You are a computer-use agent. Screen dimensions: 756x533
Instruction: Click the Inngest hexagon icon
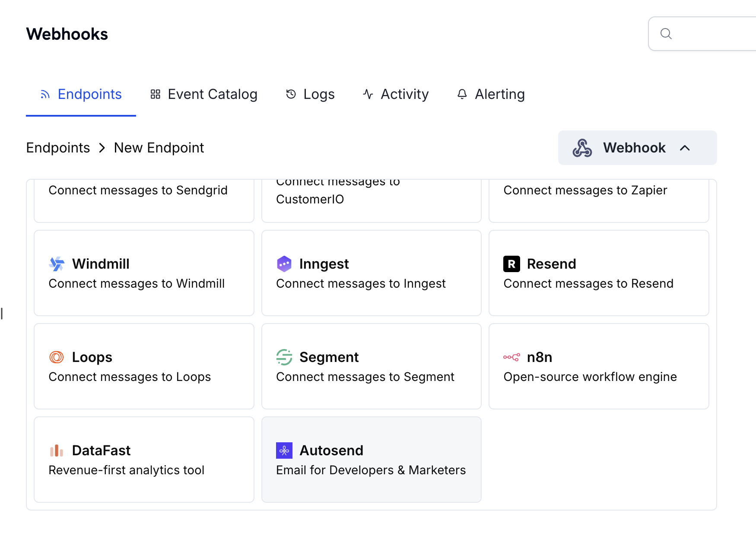(285, 264)
